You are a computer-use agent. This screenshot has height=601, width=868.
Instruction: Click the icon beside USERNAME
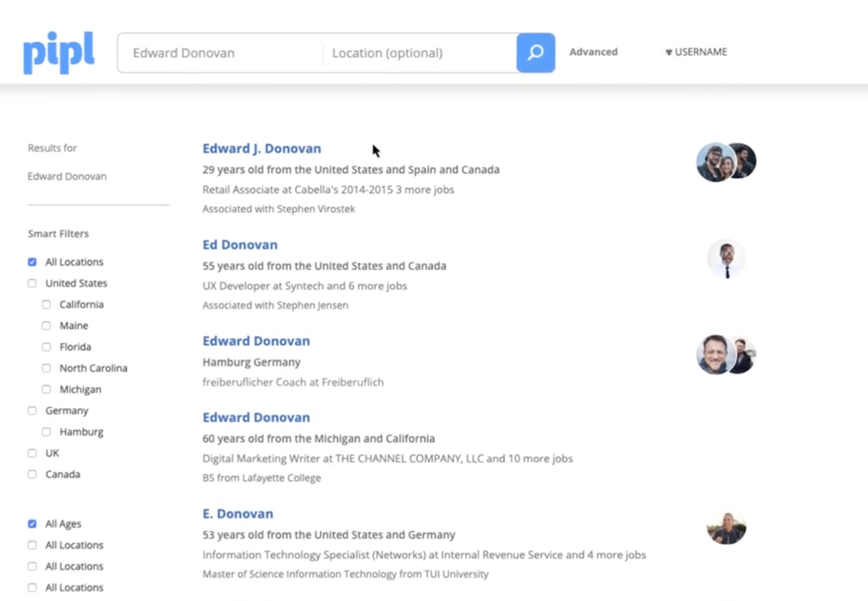(x=669, y=53)
